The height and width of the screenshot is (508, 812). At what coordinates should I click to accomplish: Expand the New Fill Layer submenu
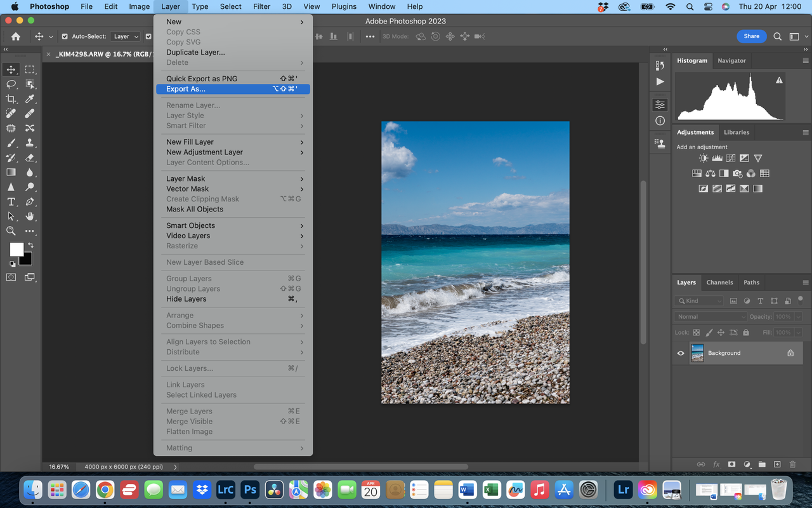(x=233, y=142)
